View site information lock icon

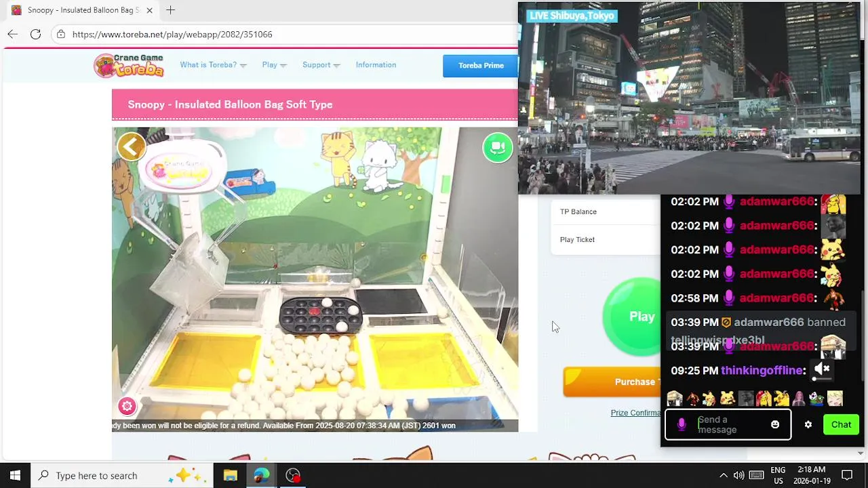pyautogui.click(x=61, y=34)
